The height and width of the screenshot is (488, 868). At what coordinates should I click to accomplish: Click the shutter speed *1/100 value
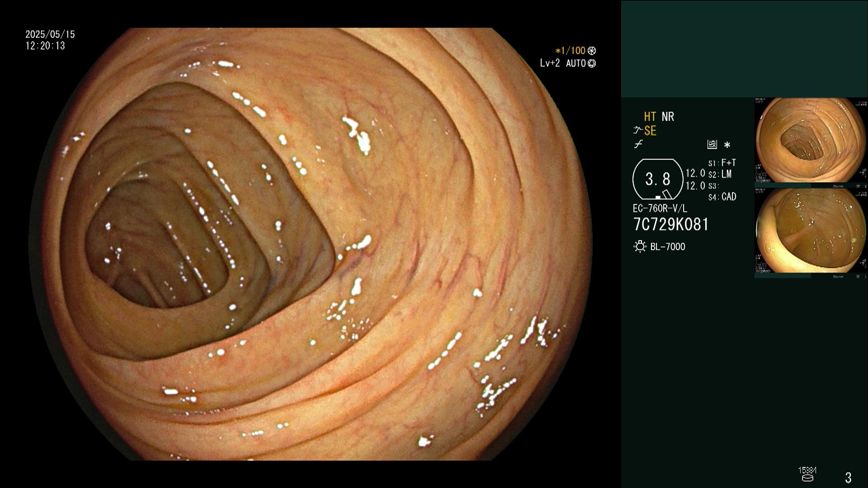[x=571, y=51]
